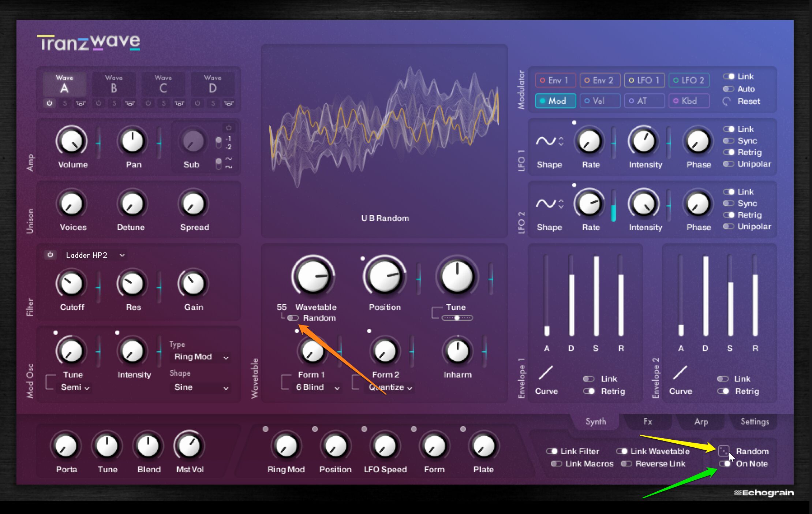Toggle the Link Filter switch
This screenshot has width=812, height=514.
pos(551,451)
